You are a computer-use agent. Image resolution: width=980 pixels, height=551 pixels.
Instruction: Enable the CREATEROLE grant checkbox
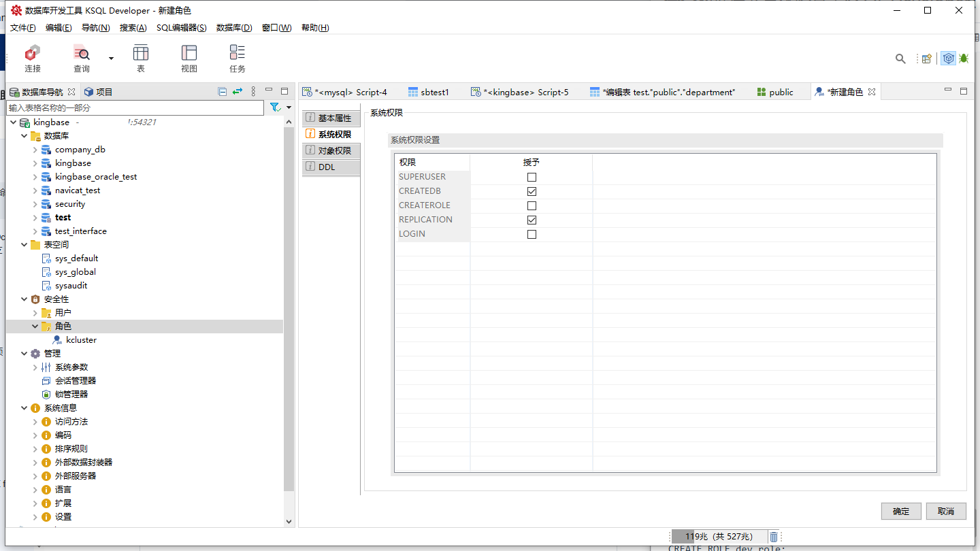point(532,205)
